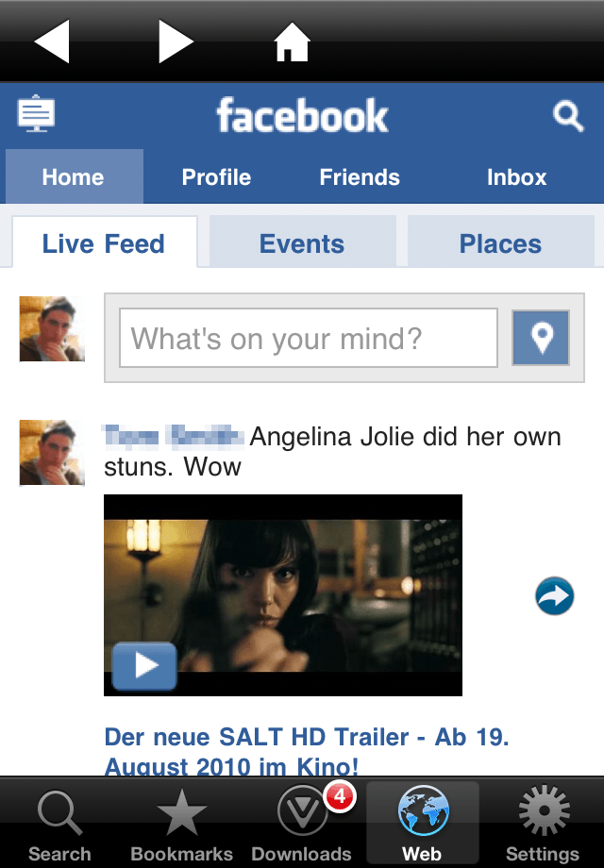Open the Profile tab
Screen dimensions: 604x868
[216, 177]
